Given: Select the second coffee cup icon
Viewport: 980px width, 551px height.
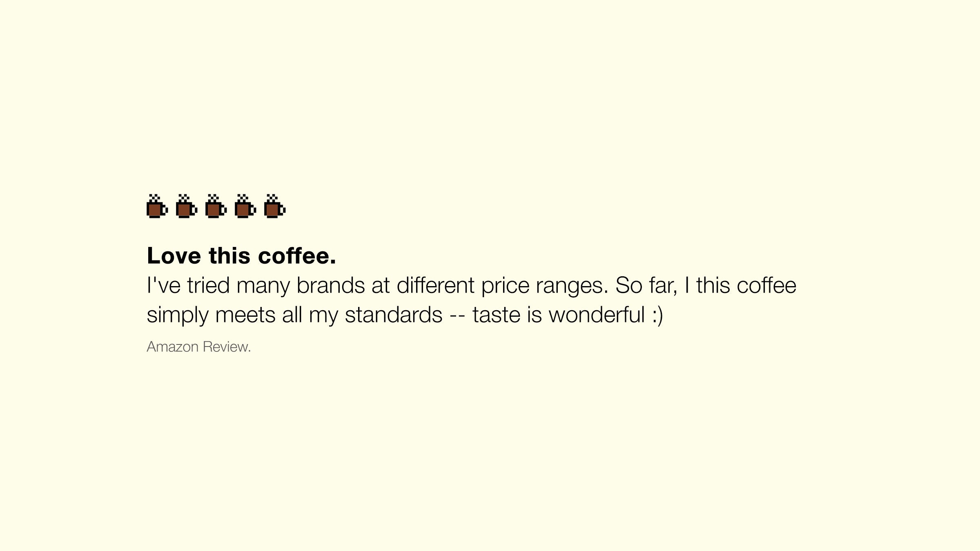Looking at the screenshot, I should point(186,207).
